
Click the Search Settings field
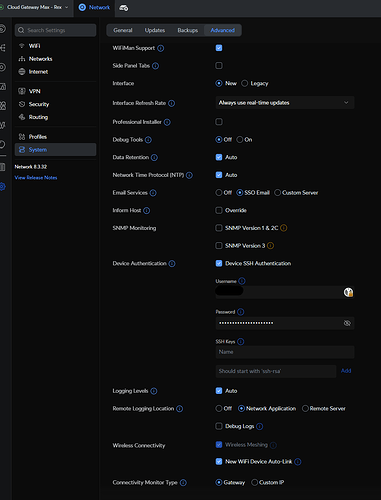(x=55, y=30)
